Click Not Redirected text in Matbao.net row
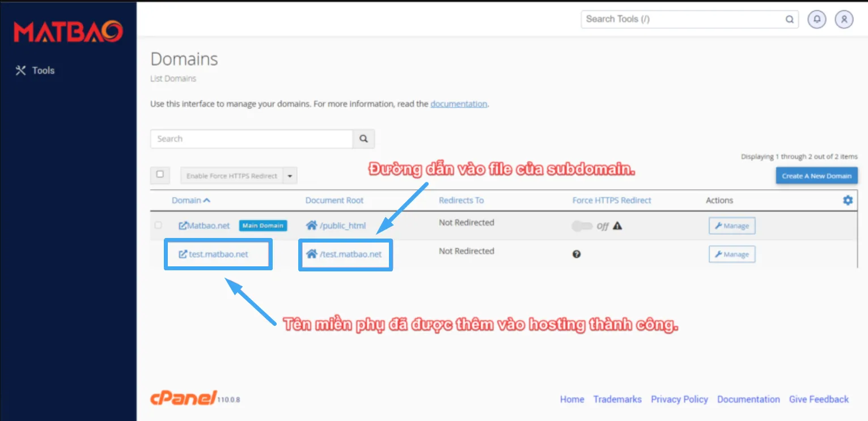This screenshot has height=421, width=868. (x=467, y=223)
